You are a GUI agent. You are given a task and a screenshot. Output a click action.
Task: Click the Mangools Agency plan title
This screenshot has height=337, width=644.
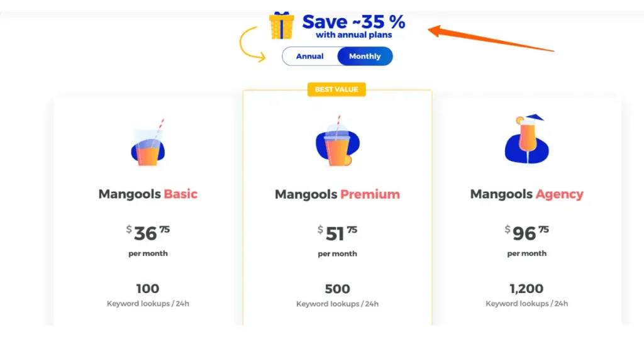(527, 194)
